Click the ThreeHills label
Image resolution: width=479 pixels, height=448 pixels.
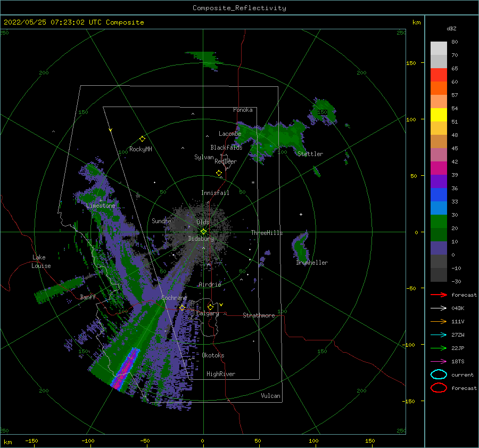tap(267, 233)
